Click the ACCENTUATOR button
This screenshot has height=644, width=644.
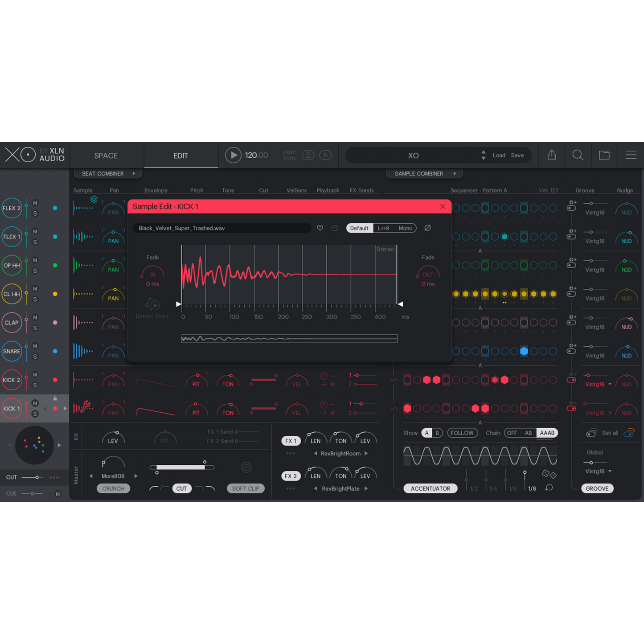(x=430, y=488)
